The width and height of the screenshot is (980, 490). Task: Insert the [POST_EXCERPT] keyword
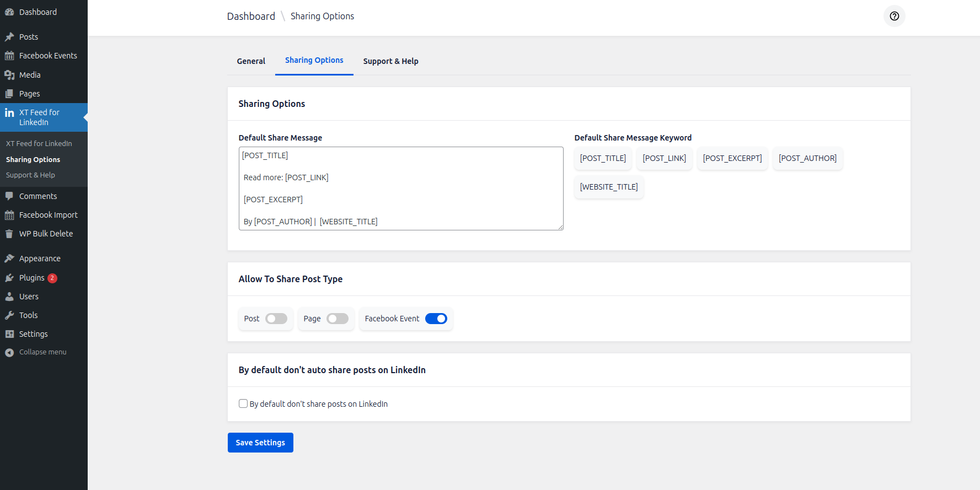732,158
